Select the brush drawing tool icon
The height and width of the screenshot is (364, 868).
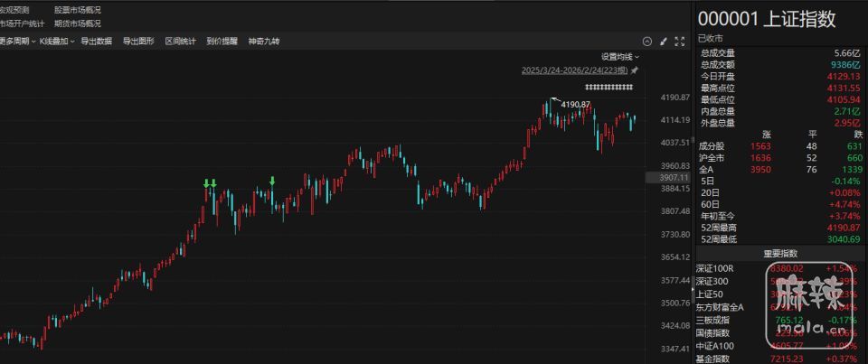(x=663, y=42)
